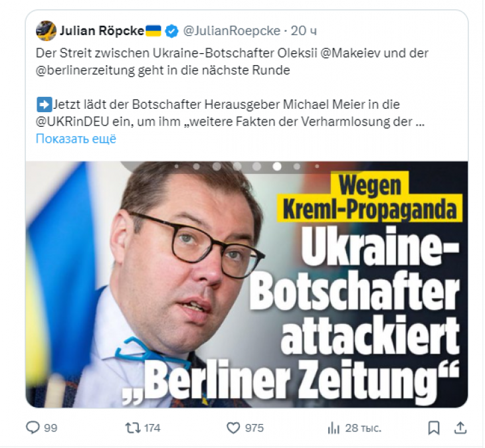Click the 28 тыс. views count
Viewport: 485px width, 448px height.
click(363, 428)
